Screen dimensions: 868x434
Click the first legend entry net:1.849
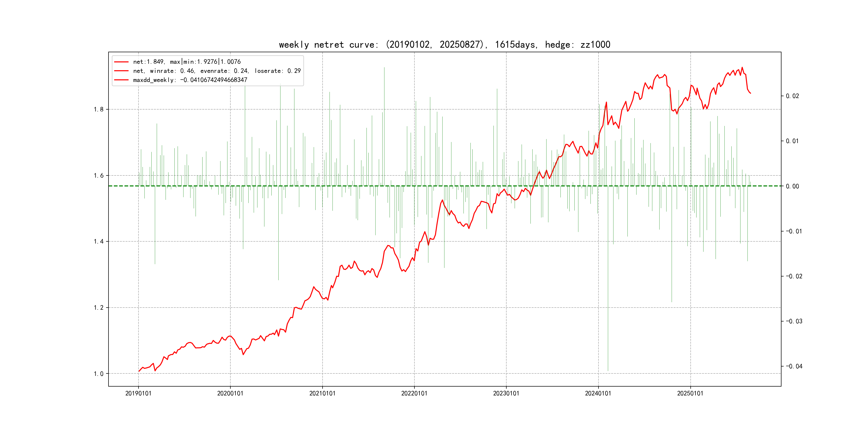(x=187, y=62)
